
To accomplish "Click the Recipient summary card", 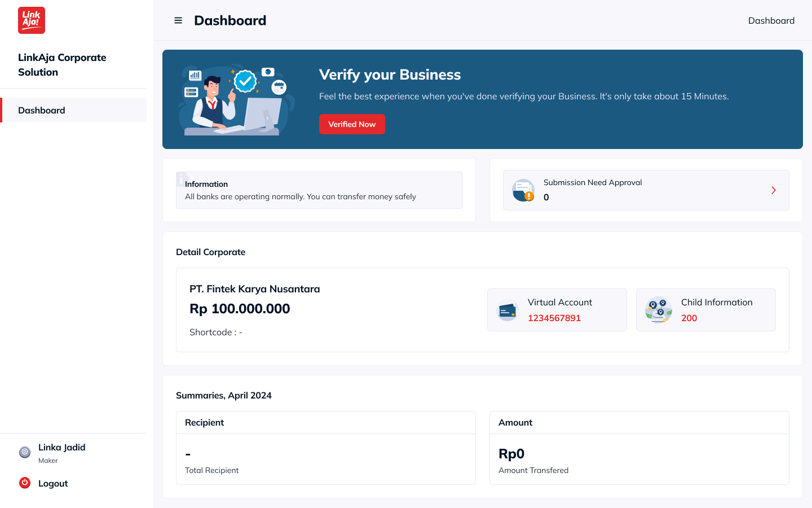I will (325, 448).
